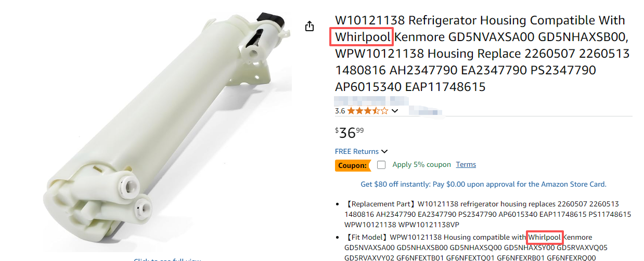Open the coupon Terms link
This screenshot has width=644, height=261.
point(466,164)
